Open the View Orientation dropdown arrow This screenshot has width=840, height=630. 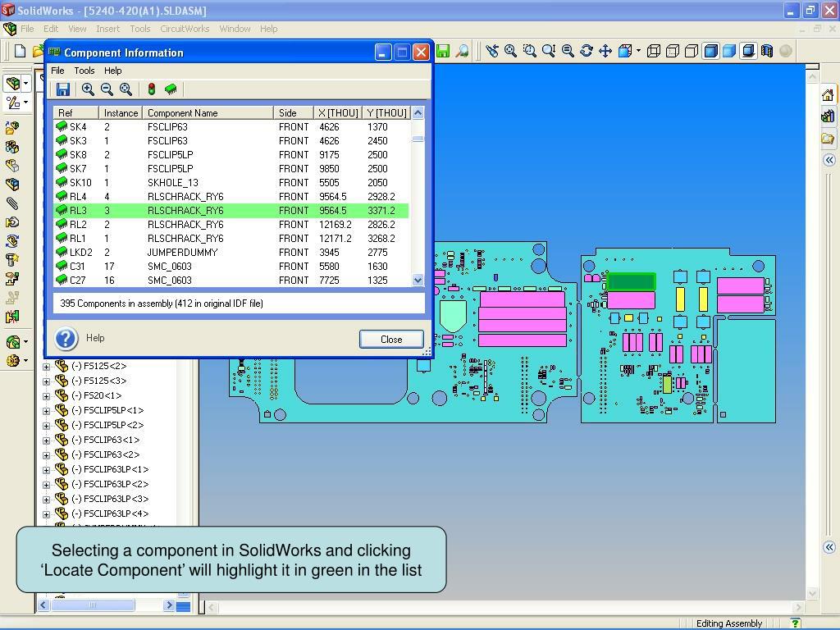[638, 51]
